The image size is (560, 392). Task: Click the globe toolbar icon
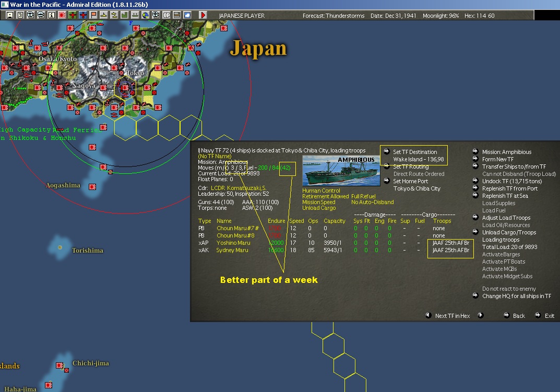click(146, 15)
